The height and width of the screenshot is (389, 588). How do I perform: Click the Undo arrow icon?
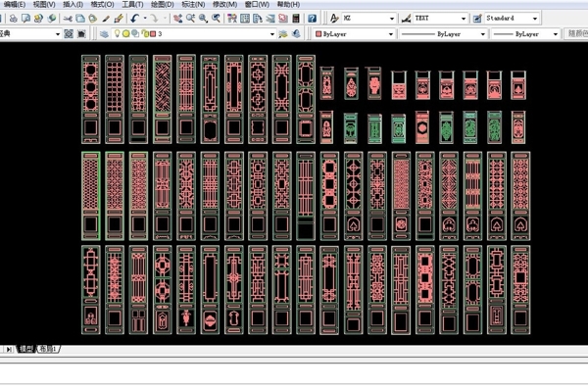134,18
